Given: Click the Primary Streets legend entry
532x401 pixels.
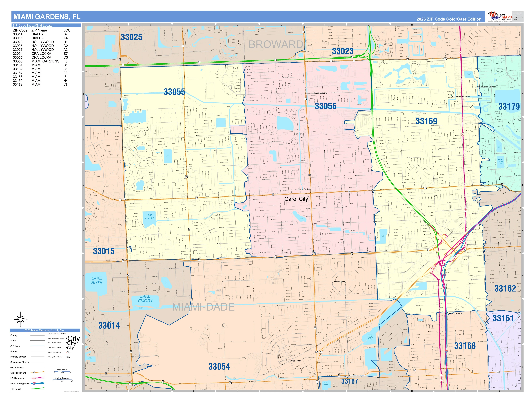Looking at the screenshot, I should 18,357.
